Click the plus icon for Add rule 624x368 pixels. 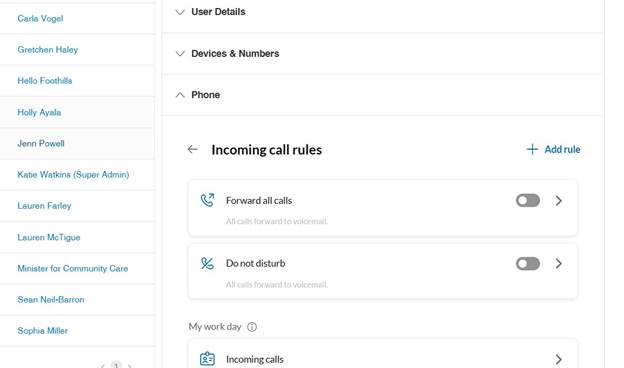pyautogui.click(x=532, y=149)
